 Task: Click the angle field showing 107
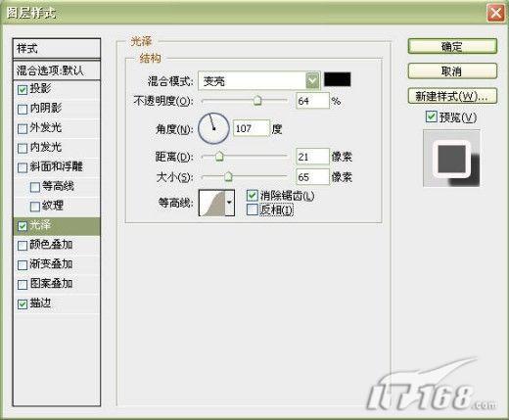click(x=252, y=128)
